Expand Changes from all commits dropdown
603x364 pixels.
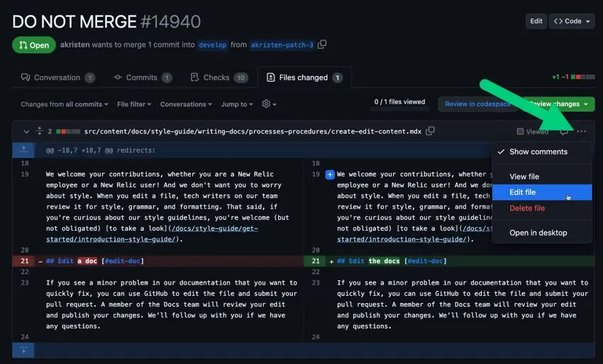64,104
